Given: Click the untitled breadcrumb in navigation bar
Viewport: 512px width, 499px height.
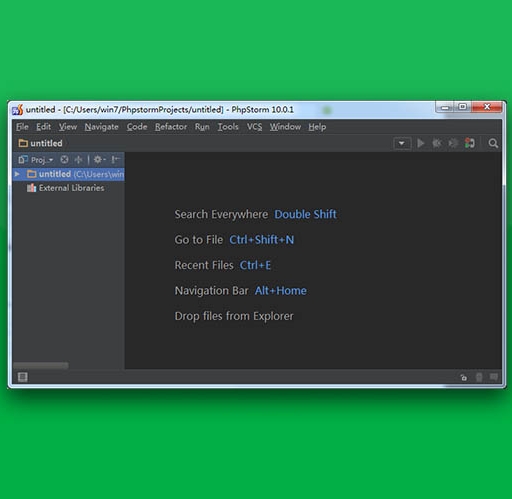Looking at the screenshot, I should (x=40, y=143).
